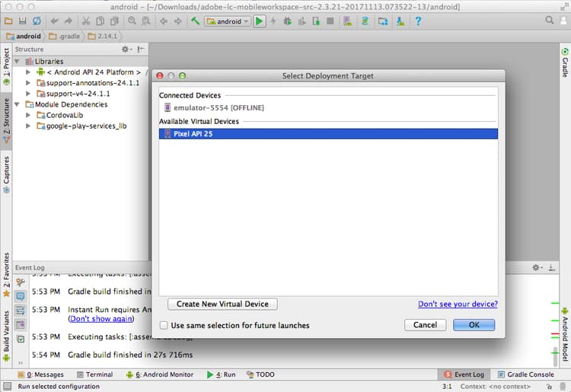Viewport: 571px width, 392px height.
Task: Click the Stop square icon
Action: [x=330, y=21]
